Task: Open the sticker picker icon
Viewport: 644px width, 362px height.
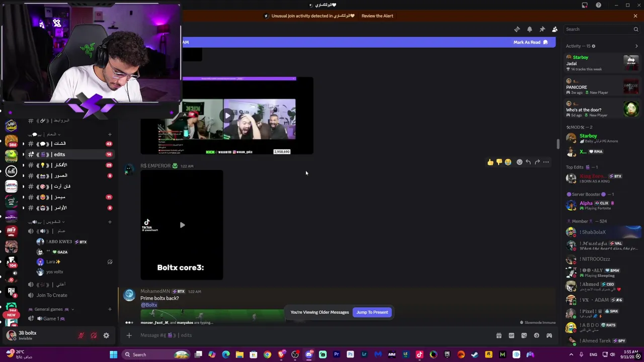Action: pos(524,335)
